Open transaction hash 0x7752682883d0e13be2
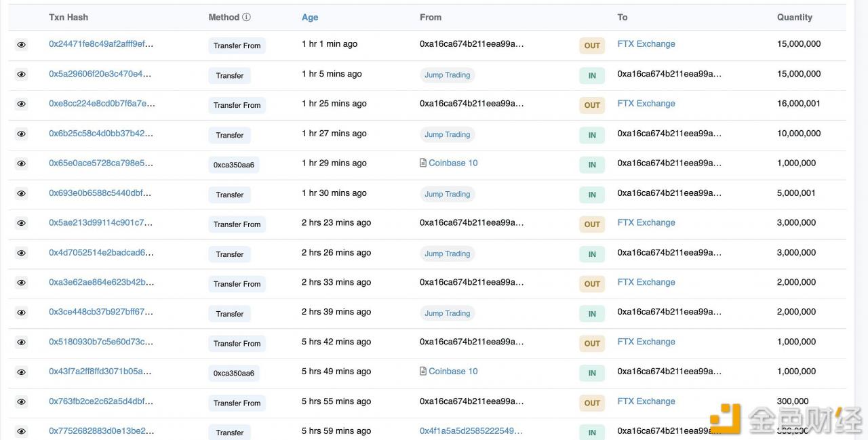The height and width of the screenshot is (440, 868). tap(101, 431)
